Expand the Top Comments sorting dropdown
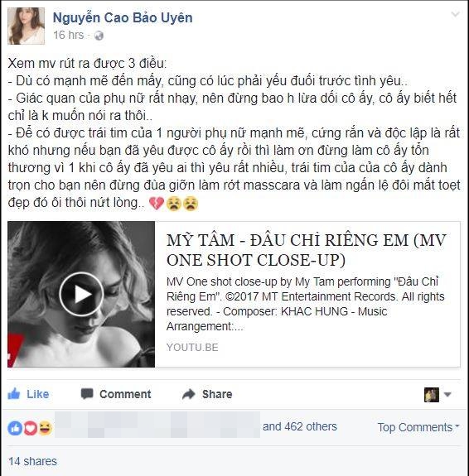Screen dimensions: 469x476 (x=418, y=427)
